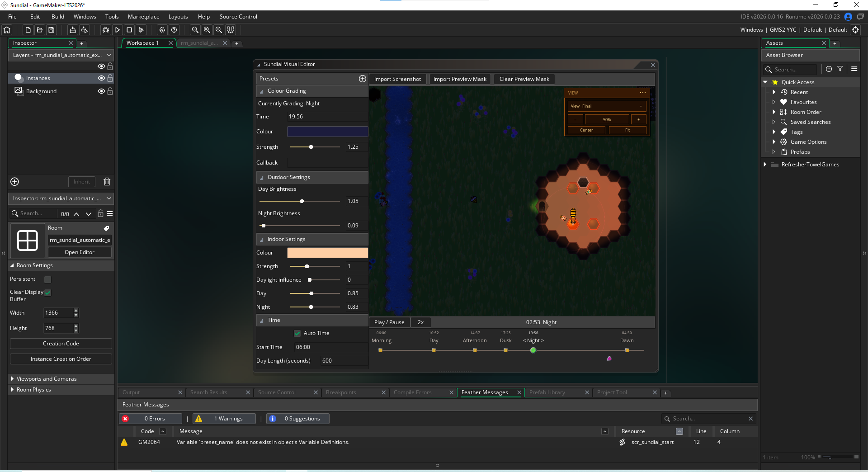Run the game with the play icon
The image size is (868, 472).
118,30
